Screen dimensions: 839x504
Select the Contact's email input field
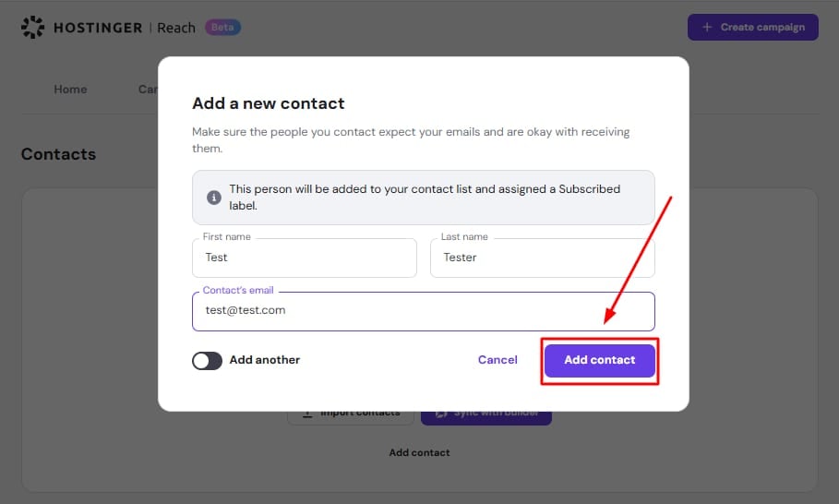423,311
